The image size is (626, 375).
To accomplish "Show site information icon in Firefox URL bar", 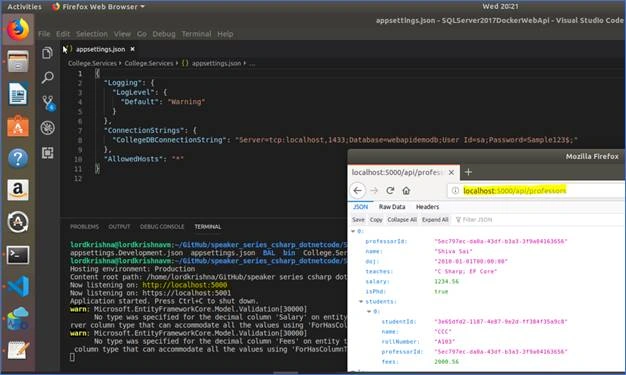I will pyautogui.click(x=455, y=191).
